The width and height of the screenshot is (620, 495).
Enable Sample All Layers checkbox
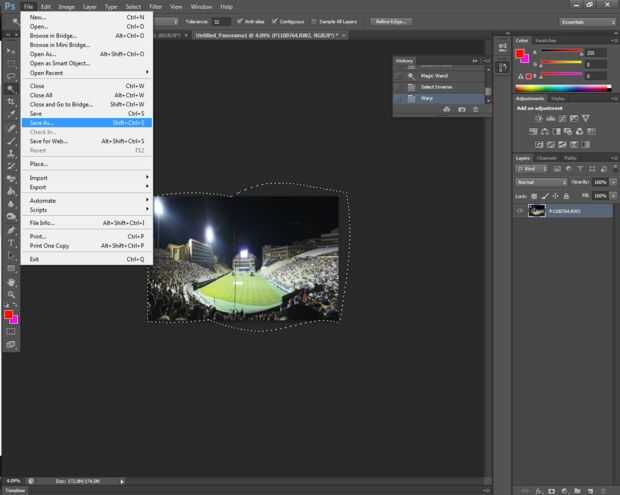pyautogui.click(x=314, y=21)
